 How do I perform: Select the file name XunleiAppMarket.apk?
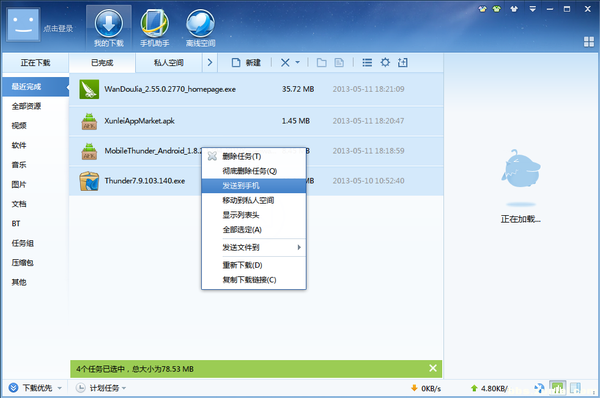(x=139, y=121)
